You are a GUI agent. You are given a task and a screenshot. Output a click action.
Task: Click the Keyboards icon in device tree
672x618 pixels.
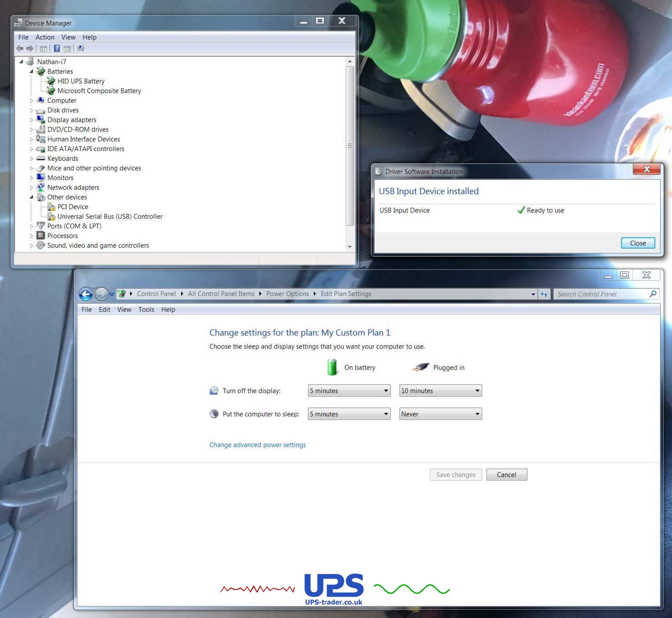[41, 158]
